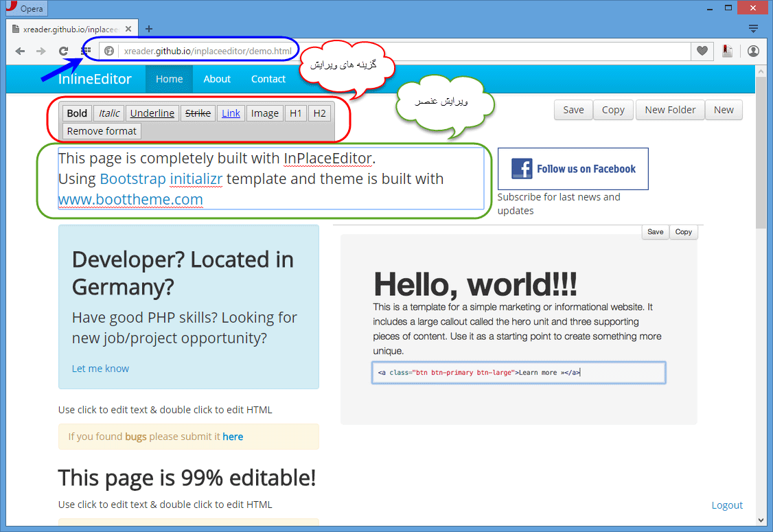
Task: Click the InPlaceEditor word in paragraph
Action: 328,159
